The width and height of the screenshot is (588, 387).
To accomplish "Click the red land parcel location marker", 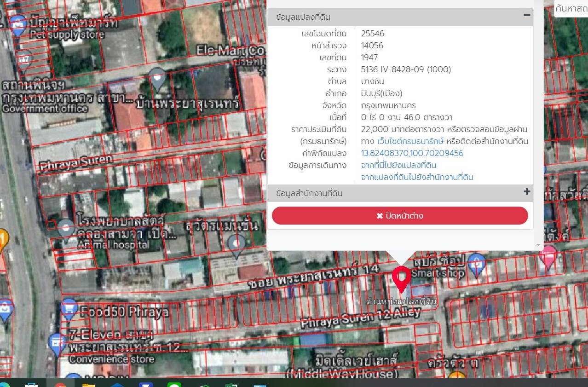I will [x=401, y=279].
